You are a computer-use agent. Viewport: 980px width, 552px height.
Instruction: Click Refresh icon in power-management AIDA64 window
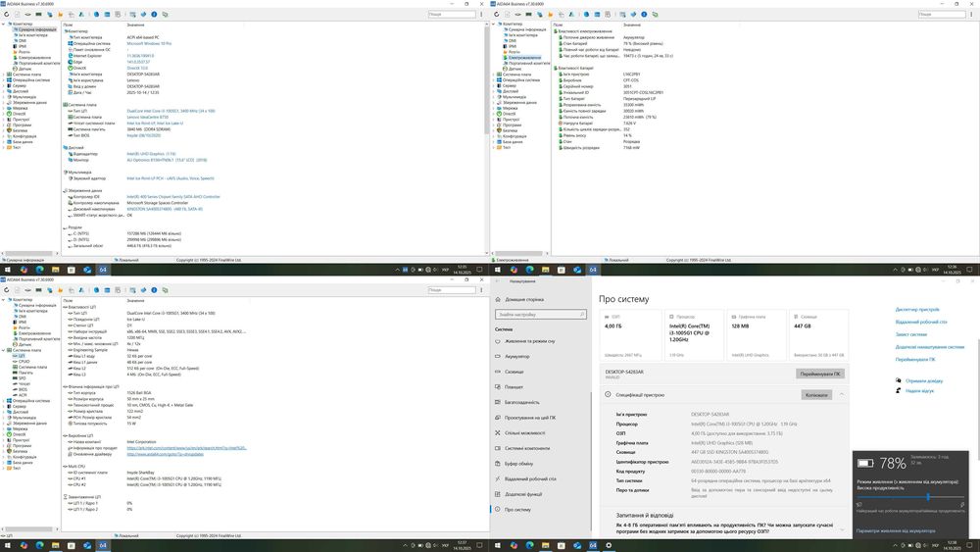(x=497, y=15)
